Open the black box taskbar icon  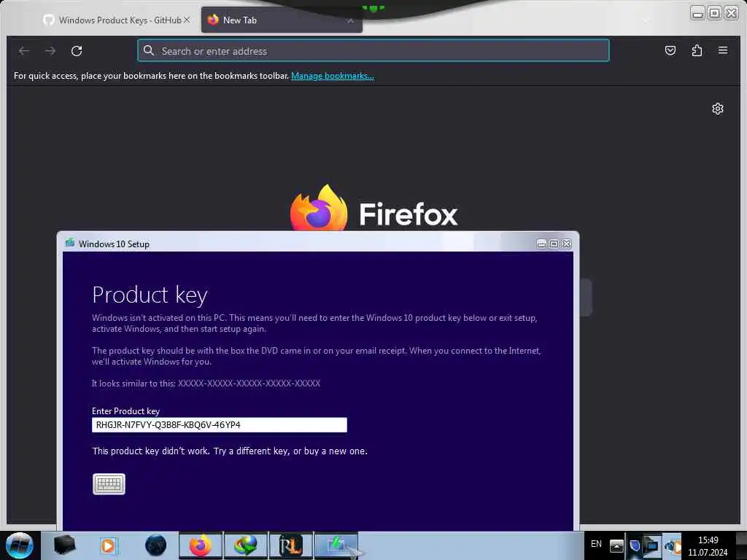(x=65, y=545)
